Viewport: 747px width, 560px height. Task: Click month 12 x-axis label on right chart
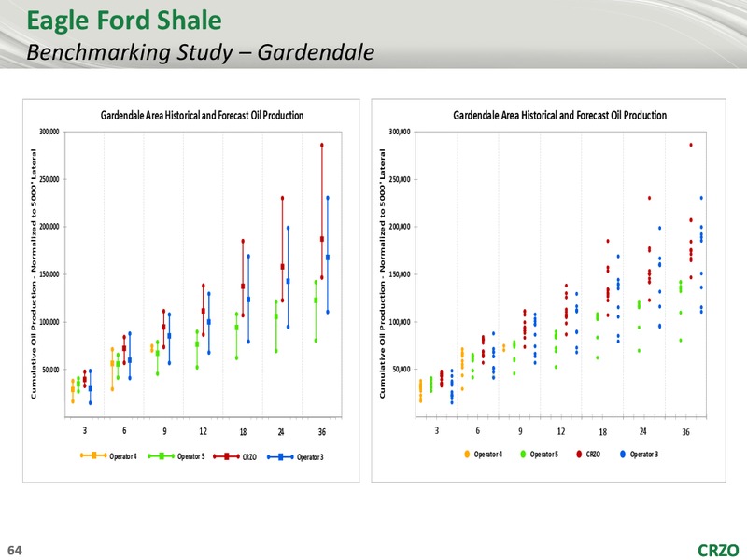coord(561,431)
